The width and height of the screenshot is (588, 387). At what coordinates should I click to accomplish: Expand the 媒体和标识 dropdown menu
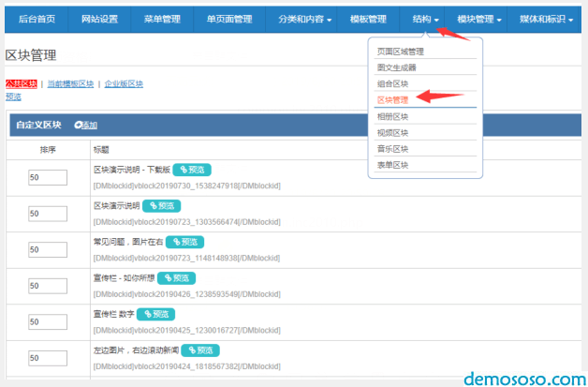pyautogui.click(x=546, y=19)
